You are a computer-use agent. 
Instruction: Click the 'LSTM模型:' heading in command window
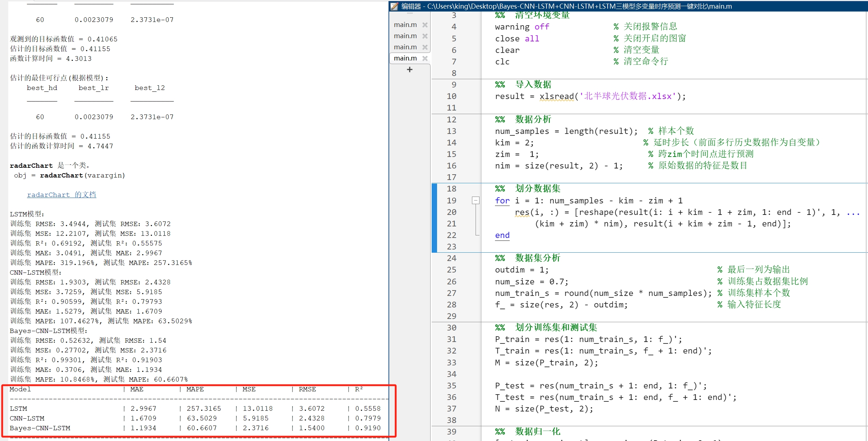(27, 214)
